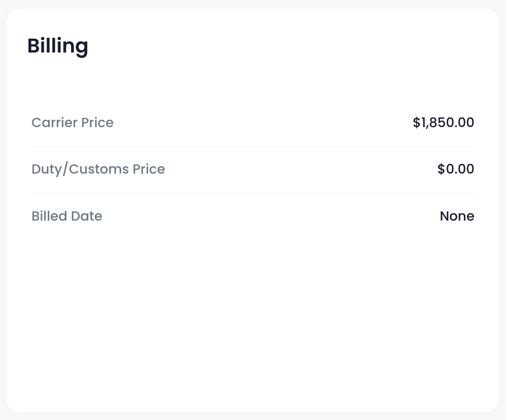The height and width of the screenshot is (420, 506).
Task: Click the word Billed in Billed Date
Action: click(x=49, y=216)
